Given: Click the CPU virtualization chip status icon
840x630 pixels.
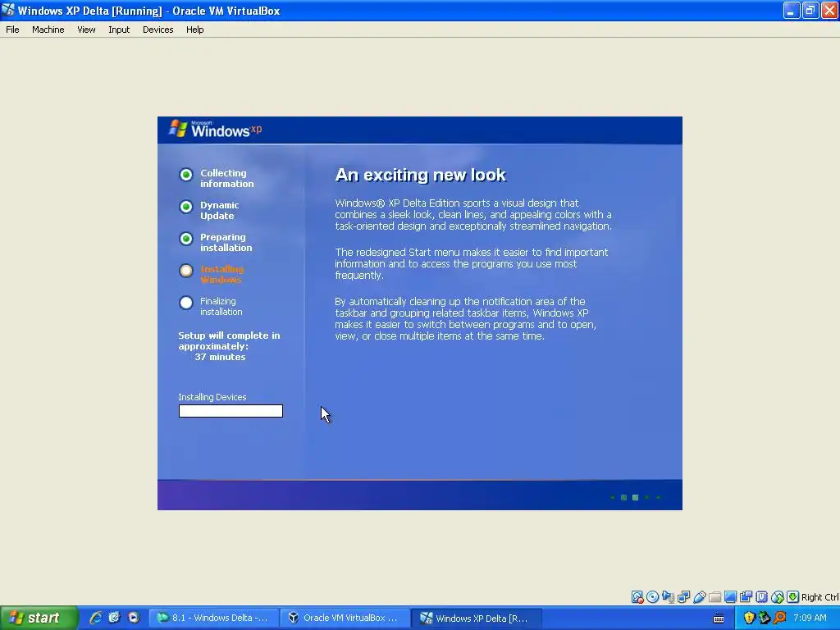Looking at the screenshot, I should [761, 597].
